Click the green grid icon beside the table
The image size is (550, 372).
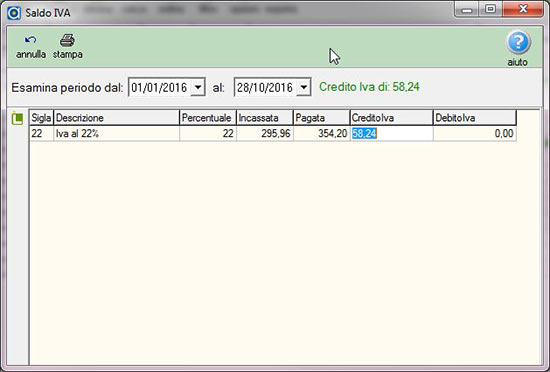click(x=17, y=118)
